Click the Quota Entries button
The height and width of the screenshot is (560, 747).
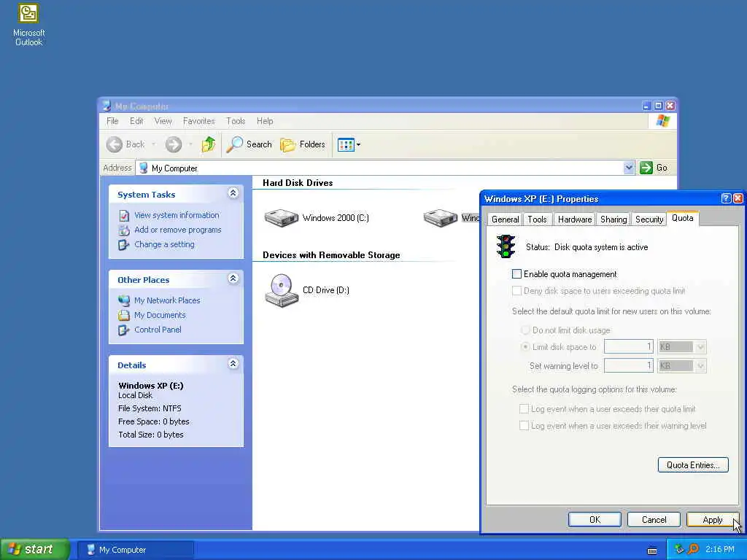click(x=693, y=464)
